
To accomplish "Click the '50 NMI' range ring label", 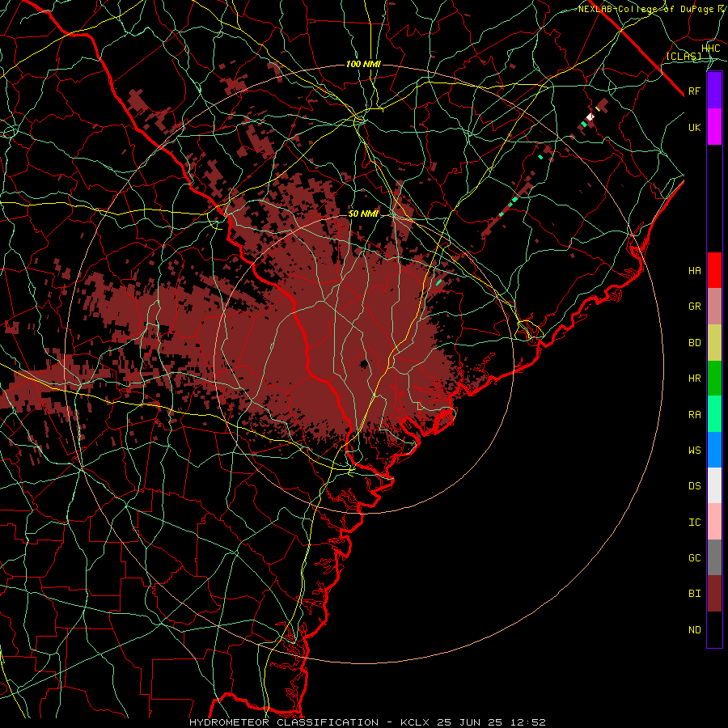I will pos(363,214).
